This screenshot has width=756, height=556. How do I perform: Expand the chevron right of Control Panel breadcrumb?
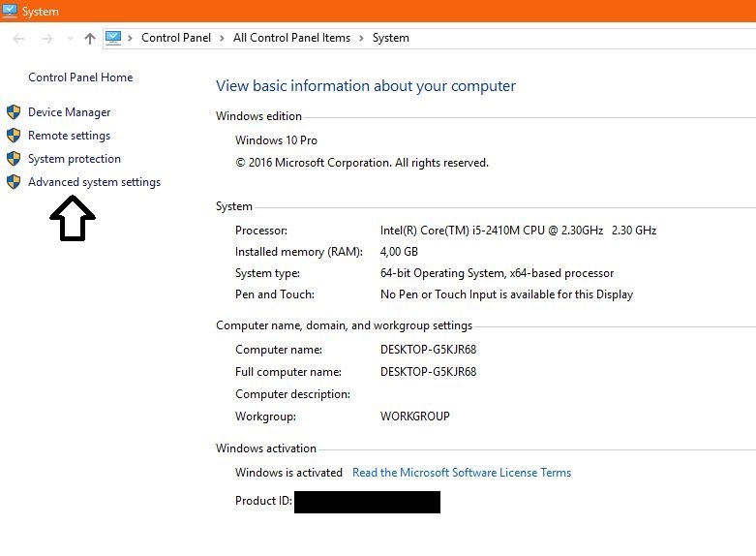click(223, 39)
